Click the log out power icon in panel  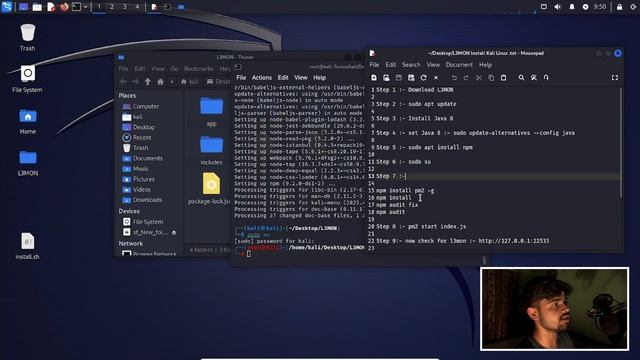tap(633, 7)
